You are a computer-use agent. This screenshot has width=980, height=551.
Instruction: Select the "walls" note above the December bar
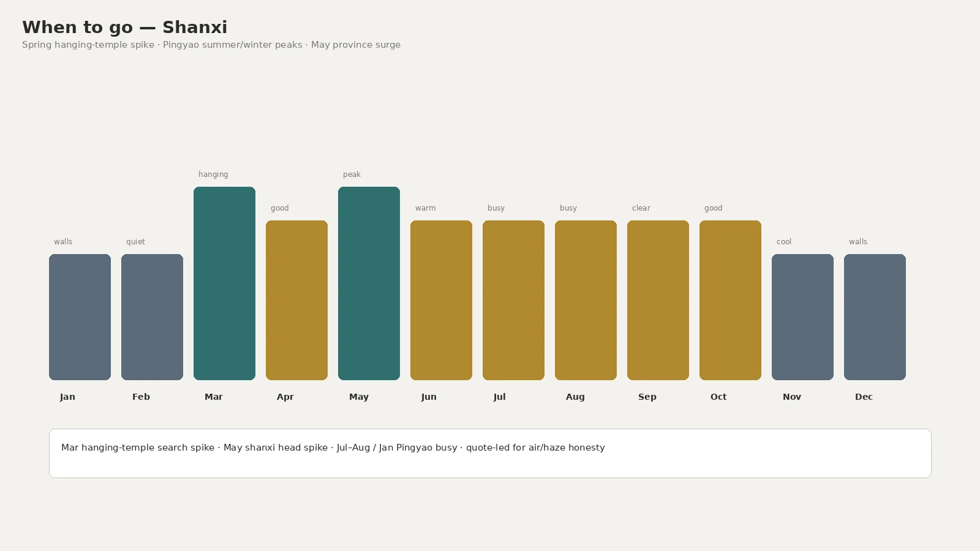858,242
